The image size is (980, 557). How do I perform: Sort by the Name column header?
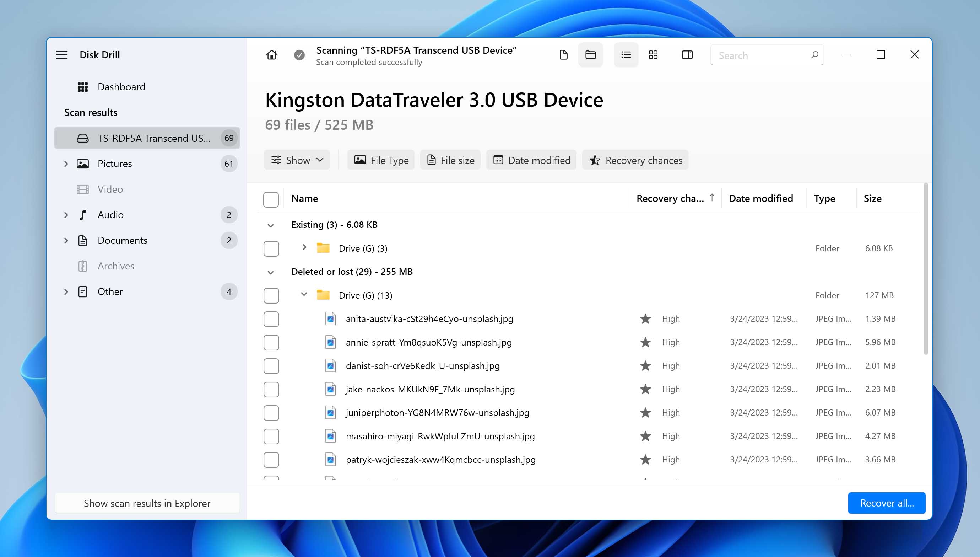pyautogui.click(x=304, y=199)
